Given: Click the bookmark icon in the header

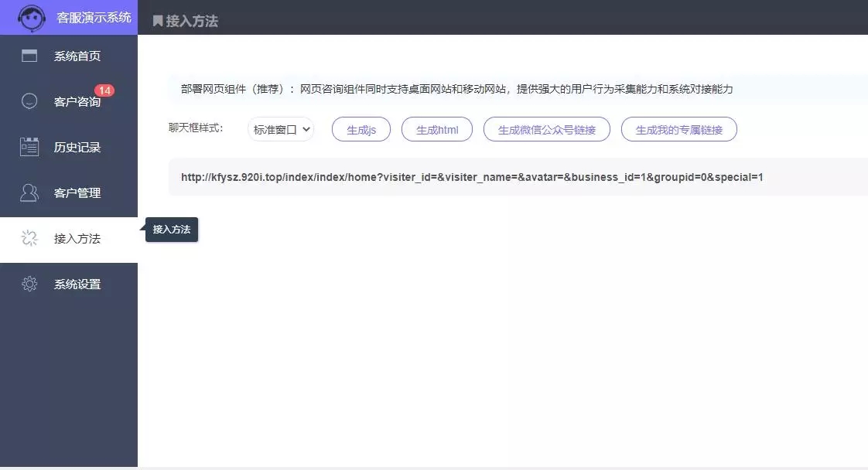Looking at the screenshot, I should pyautogui.click(x=158, y=21).
